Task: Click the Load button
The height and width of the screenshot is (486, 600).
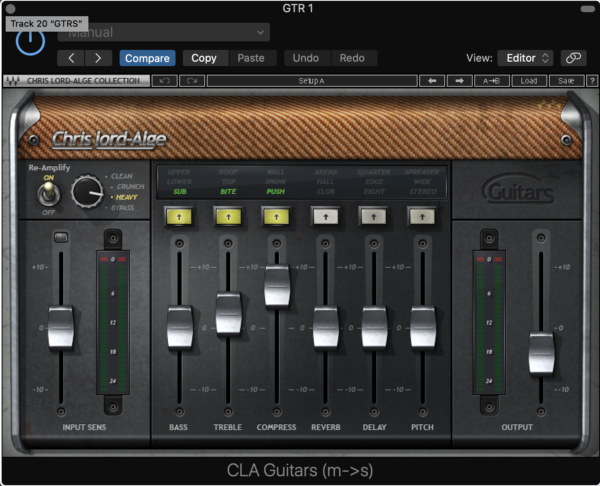Action: [x=529, y=81]
